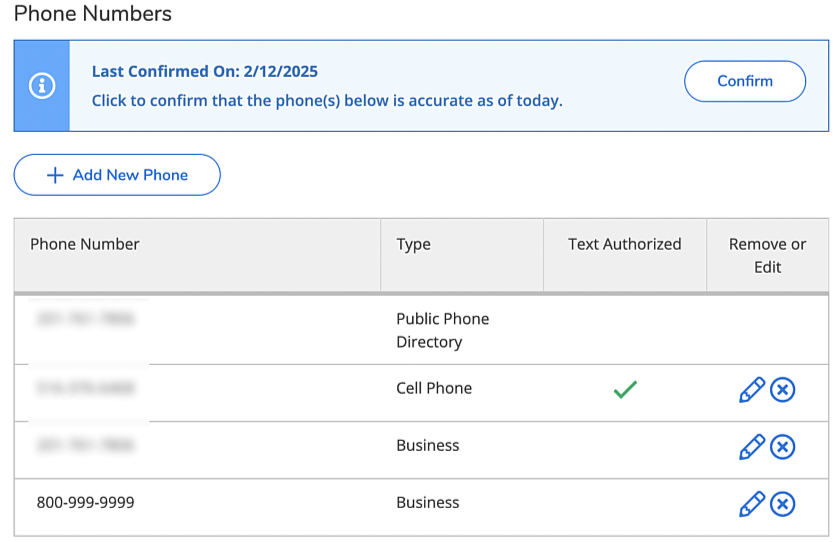The height and width of the screenshot is (542, 834).
Task: Click the Phone Number column header
Action: click(x=85, y=244)
